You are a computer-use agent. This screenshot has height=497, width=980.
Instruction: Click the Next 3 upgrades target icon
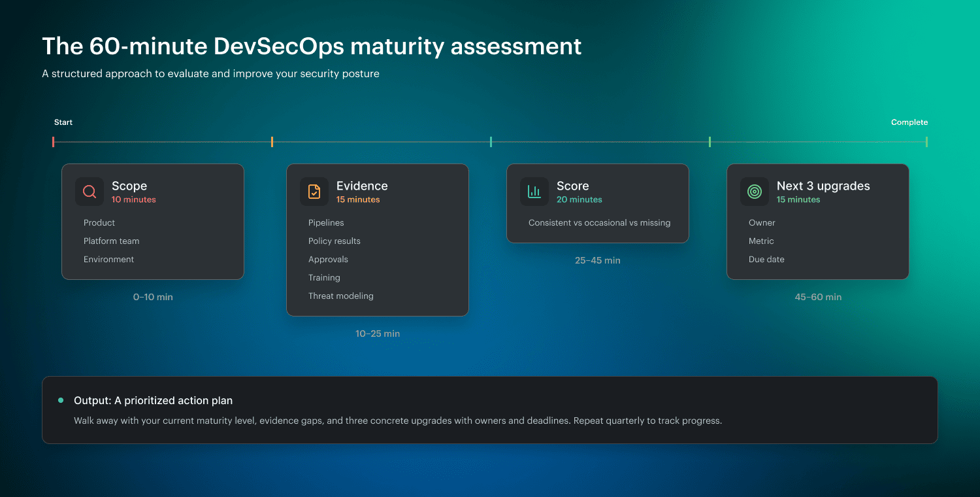coord(755,192)
